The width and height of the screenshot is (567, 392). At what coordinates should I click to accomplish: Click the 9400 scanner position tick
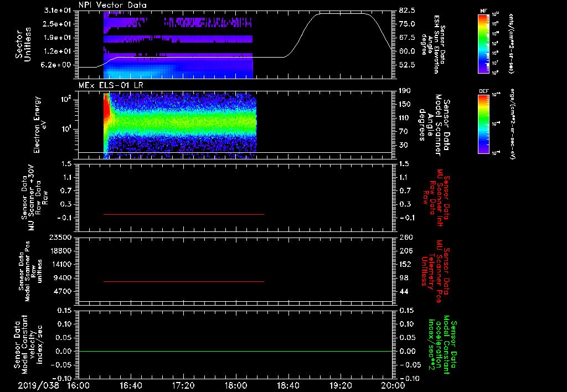pos(63,278)
